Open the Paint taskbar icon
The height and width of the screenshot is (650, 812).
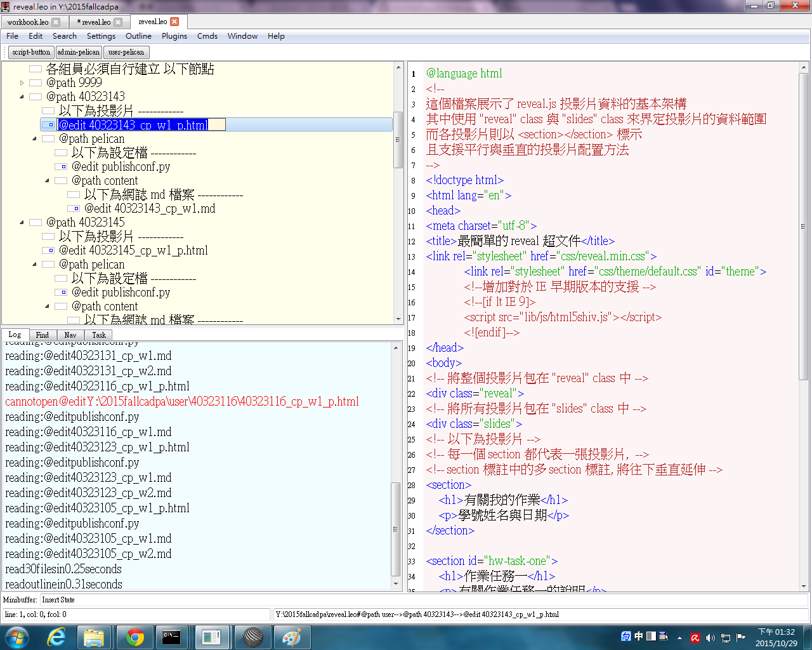[x=291, y=637]
